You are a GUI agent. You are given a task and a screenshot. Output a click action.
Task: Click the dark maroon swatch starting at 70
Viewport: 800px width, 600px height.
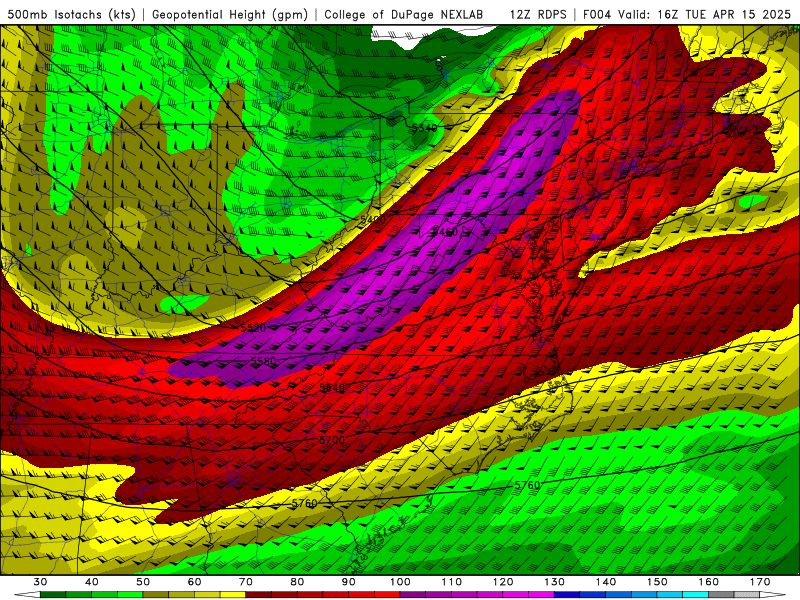(x=259, y=595)
